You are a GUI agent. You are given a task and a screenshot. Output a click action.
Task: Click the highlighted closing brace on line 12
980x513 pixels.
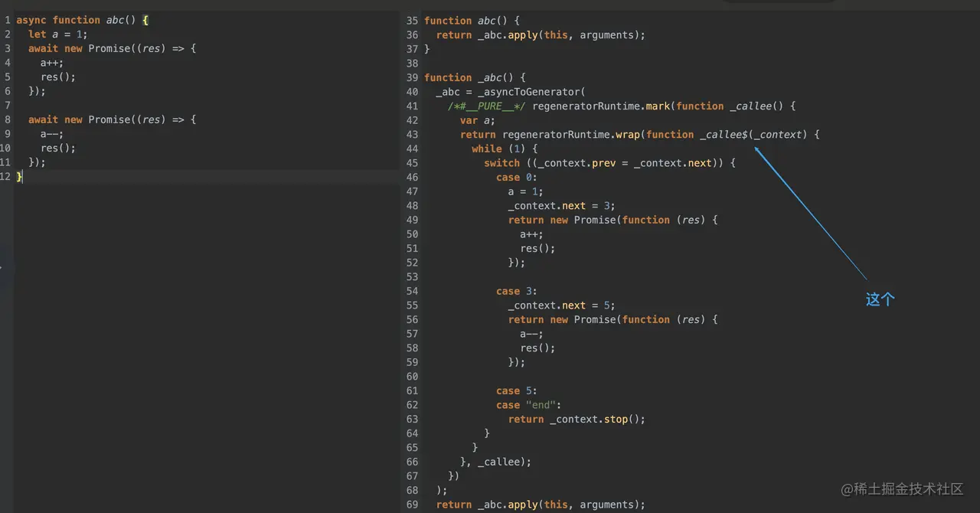point(20,177)
